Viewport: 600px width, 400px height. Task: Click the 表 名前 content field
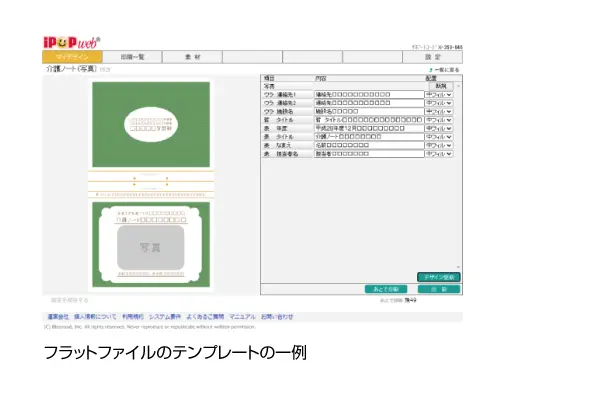click(369, 145)
